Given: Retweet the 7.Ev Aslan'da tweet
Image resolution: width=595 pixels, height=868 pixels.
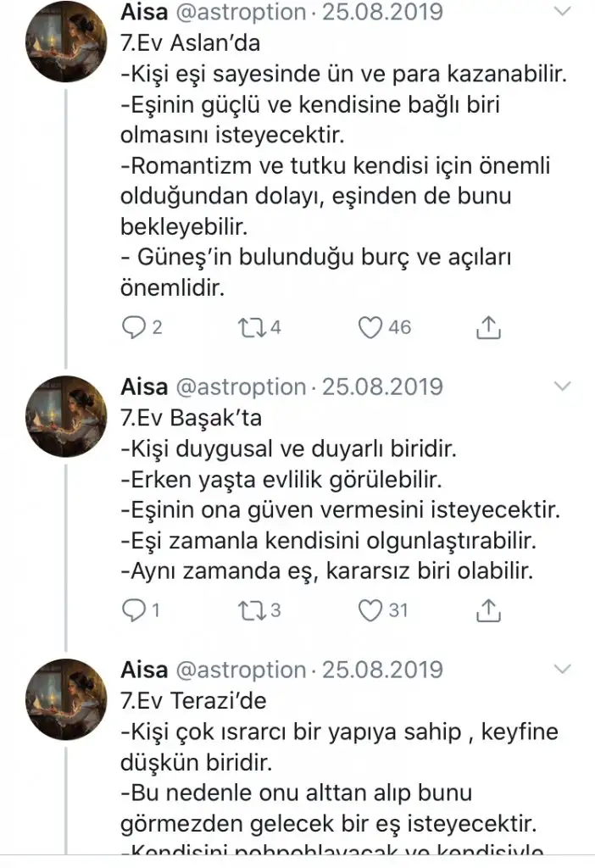Looking at the screenshot, I should 251,327.
